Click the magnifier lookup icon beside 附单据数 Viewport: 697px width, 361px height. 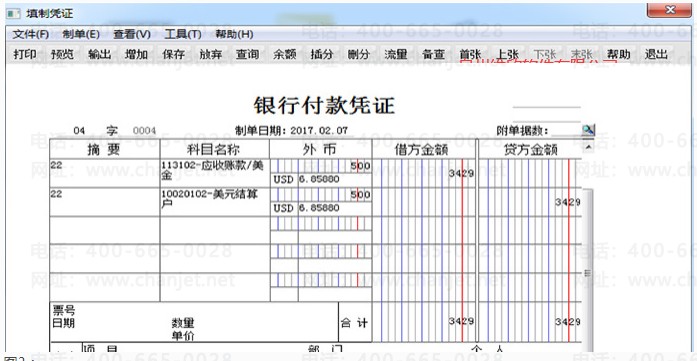[588, 130]
